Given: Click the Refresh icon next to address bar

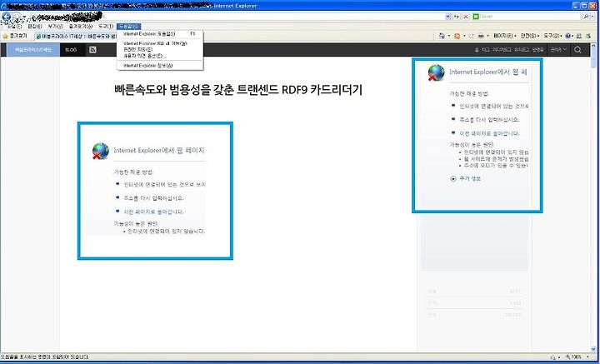Looking at the screenshot, I should coord(457,17).
